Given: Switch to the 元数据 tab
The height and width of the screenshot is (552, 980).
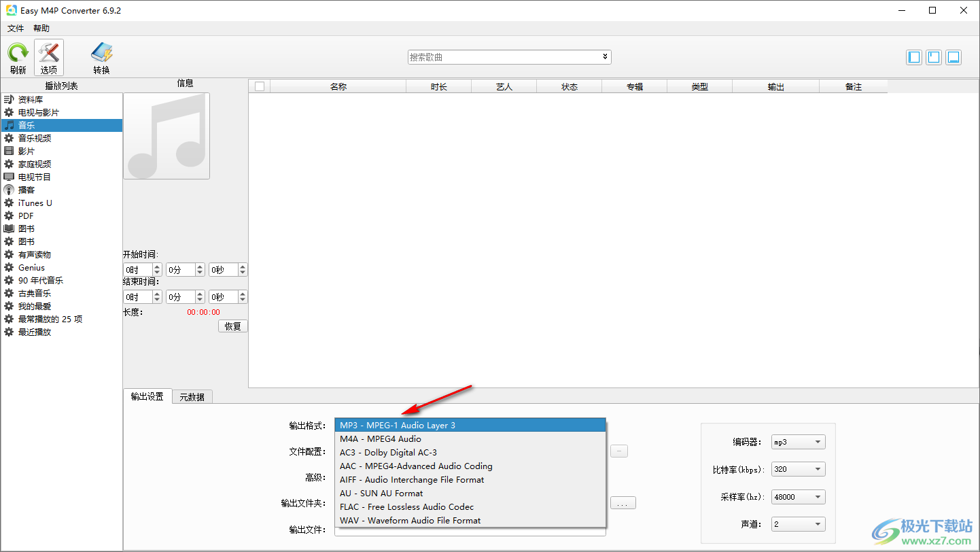Looking at the screenshot, I should (192, 397).
